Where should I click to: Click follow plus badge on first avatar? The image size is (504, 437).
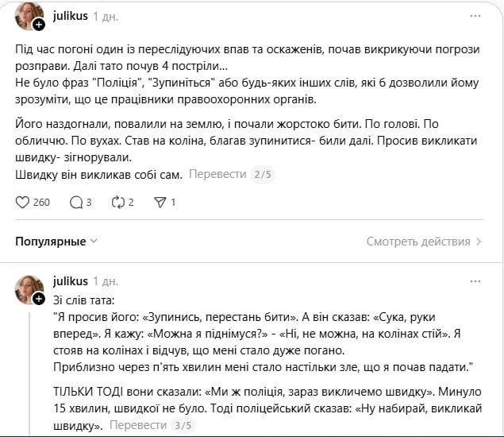(x=39, y=25)
